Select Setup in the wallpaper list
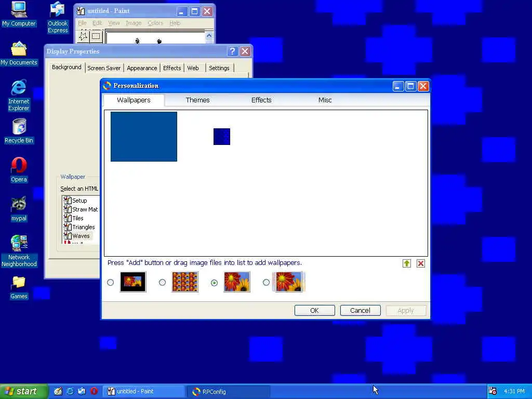532x399 pixels. 79,200
